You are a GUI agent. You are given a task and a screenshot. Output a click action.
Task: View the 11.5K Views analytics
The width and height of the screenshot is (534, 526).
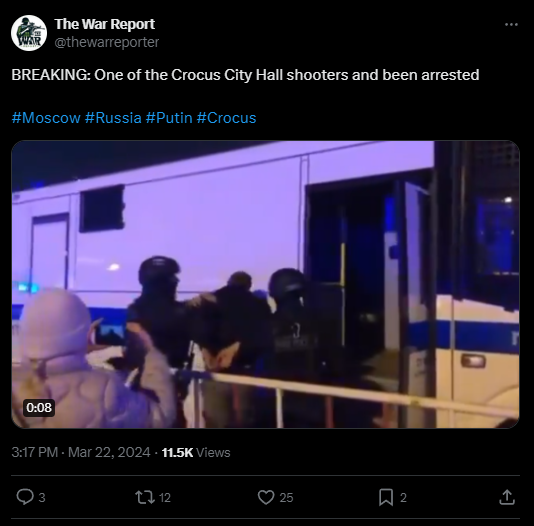(196, 452)
